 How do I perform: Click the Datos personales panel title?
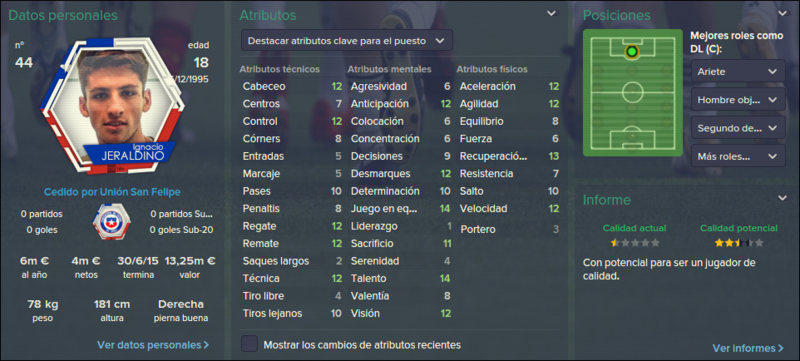click(x=63, y=15)
